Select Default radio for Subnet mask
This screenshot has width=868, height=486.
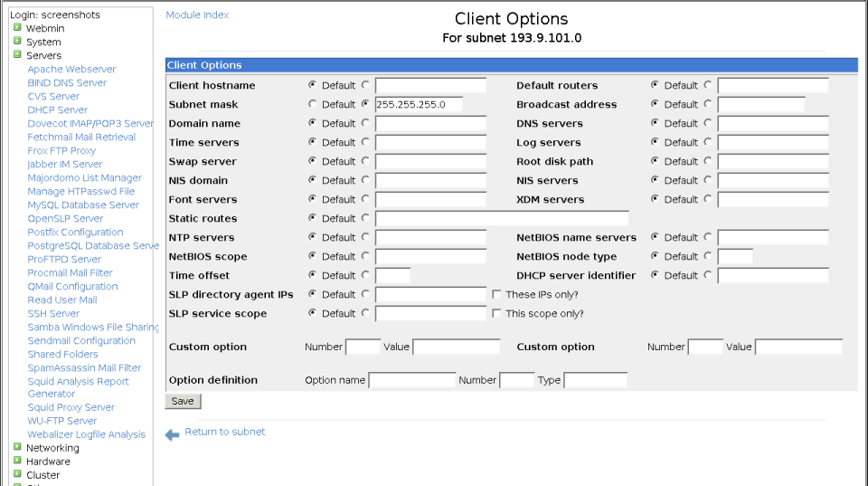[312, 104]
